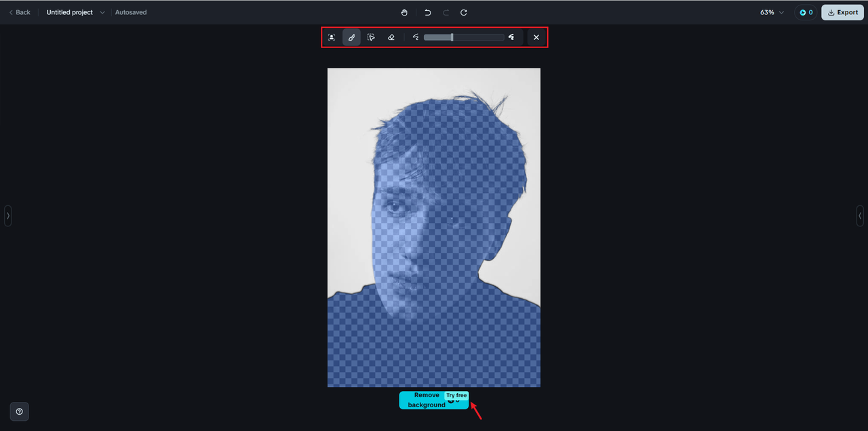Click the Autosaved status text
The width and height of the screenshot is (868, 431).
coord(131,12)
